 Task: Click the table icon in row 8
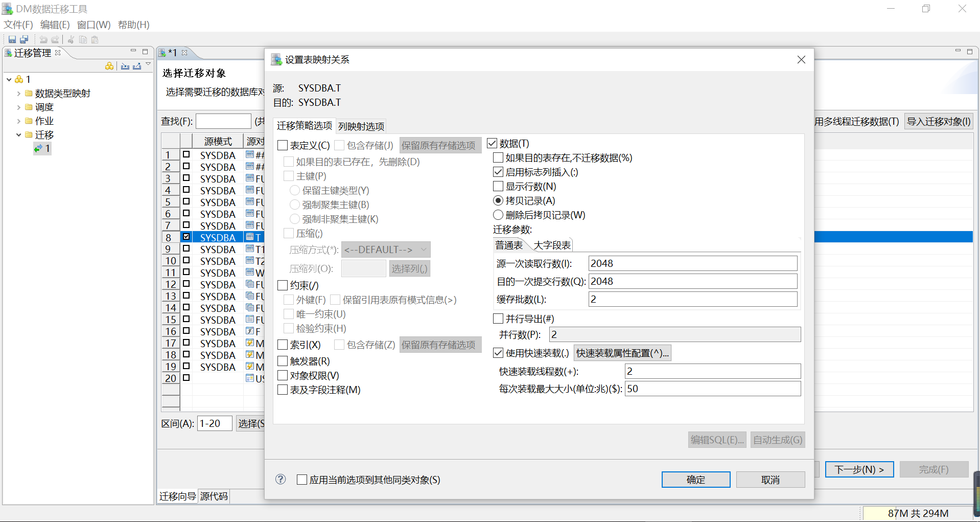click(x=250, y=237)
